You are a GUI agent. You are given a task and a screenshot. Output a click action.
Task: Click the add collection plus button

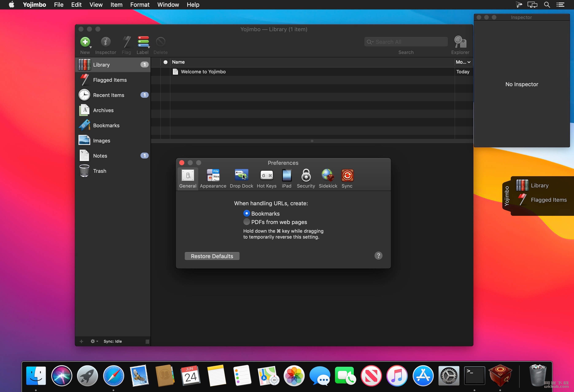click(81, 341)
